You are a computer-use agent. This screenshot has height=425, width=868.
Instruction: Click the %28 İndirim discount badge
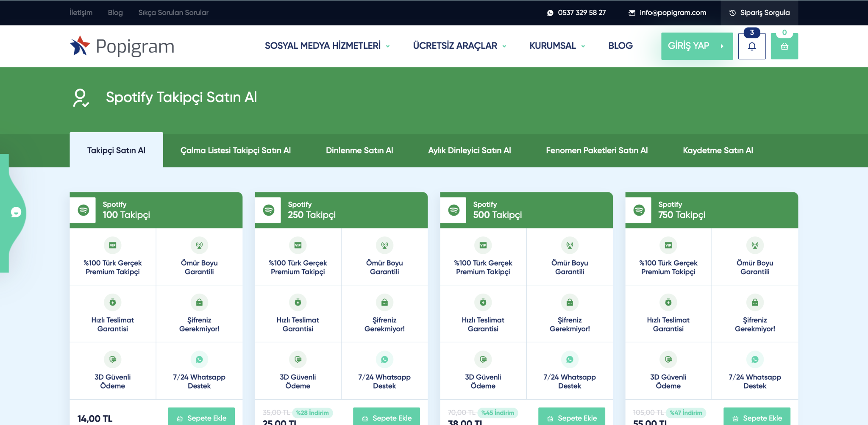point(313,413)
